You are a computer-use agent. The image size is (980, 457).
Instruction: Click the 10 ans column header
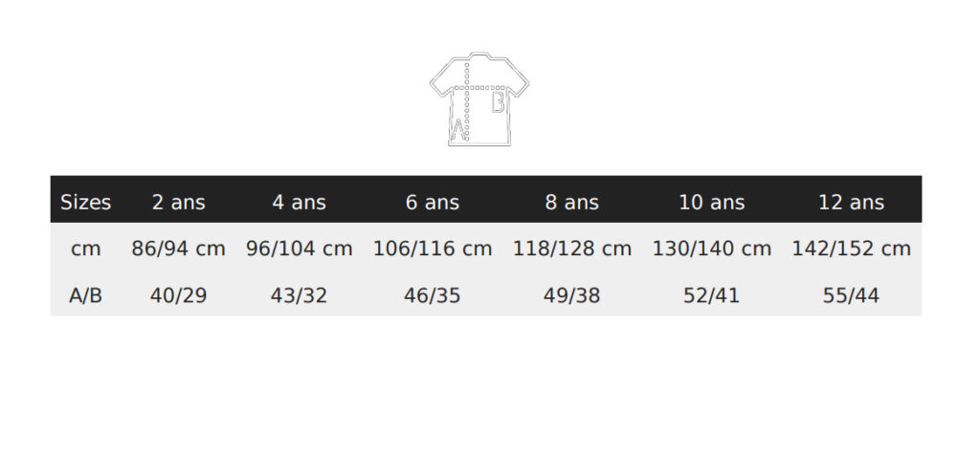pyautogui.click(x=711, y=202)
